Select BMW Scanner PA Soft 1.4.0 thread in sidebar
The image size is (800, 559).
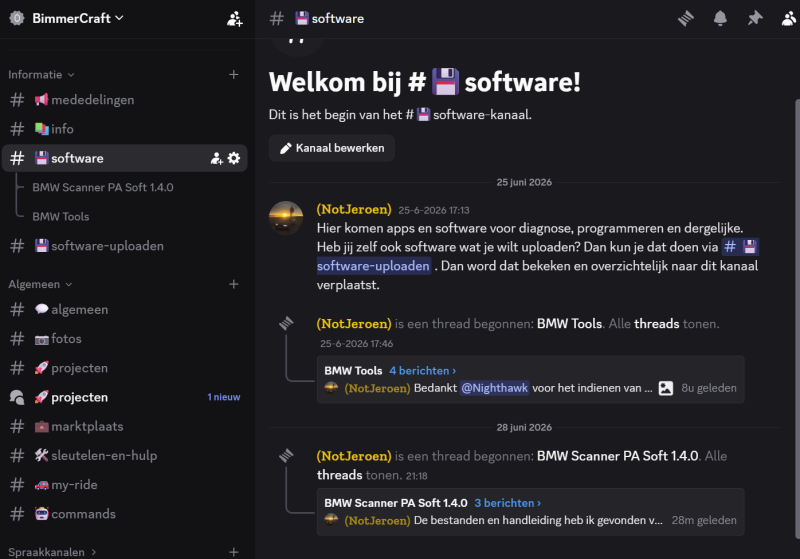tap(103, 187)
